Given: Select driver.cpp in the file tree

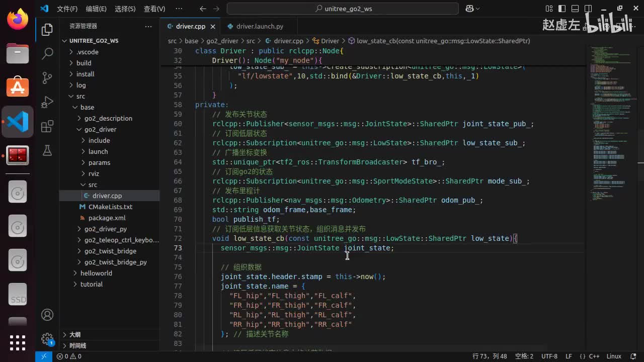Looking at the screenshot, I should (x=110, y=196).
